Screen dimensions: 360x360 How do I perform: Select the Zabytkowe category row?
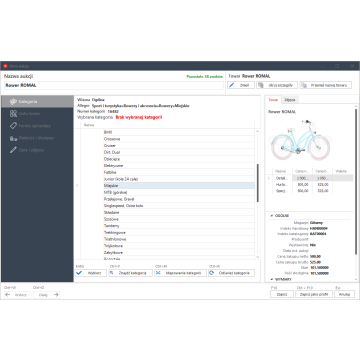(x=179, y=252)
